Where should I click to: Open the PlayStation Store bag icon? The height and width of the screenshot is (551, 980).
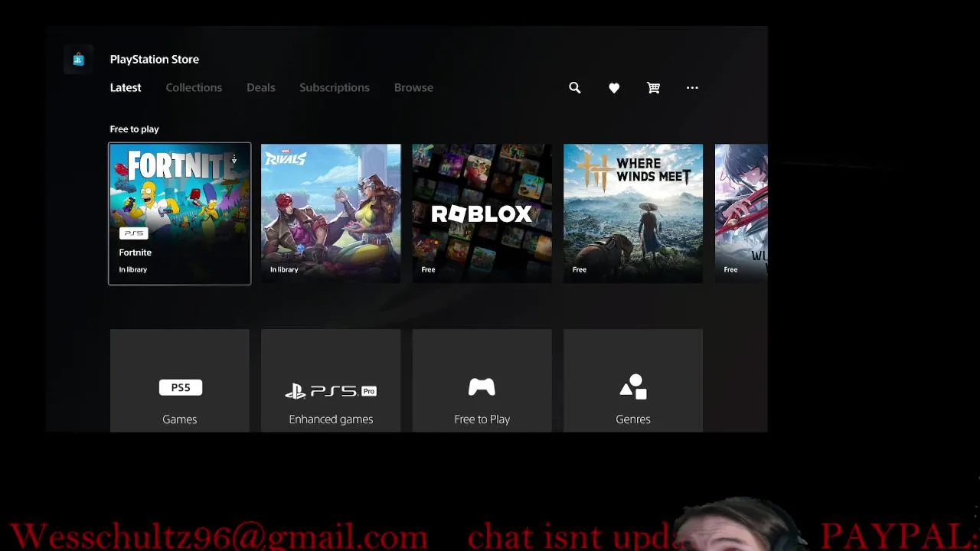pyautogui.click(x=78, y=59)
